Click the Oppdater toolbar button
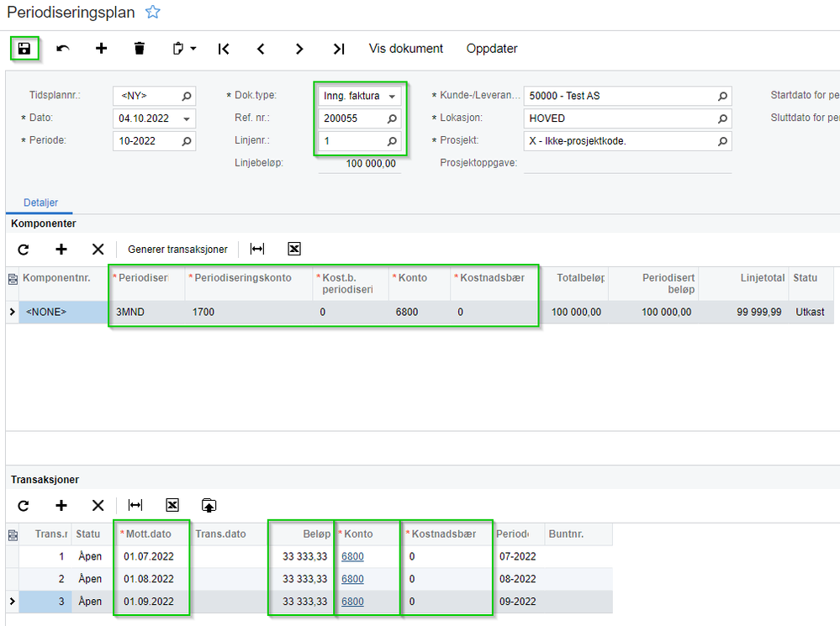840x626 pixels. click(492, 49)
